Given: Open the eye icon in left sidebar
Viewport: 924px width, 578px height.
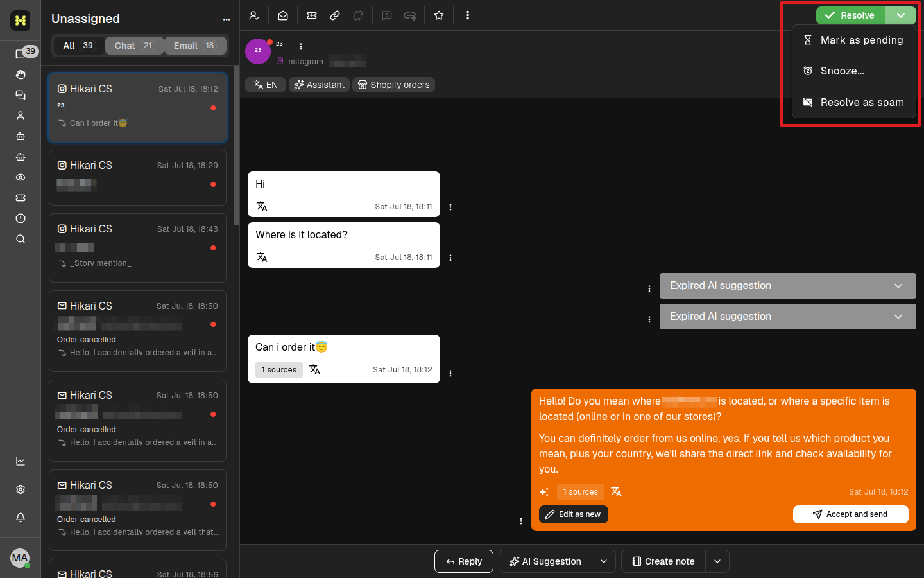Looking at the screenshot, I should (x=21, y=177).
